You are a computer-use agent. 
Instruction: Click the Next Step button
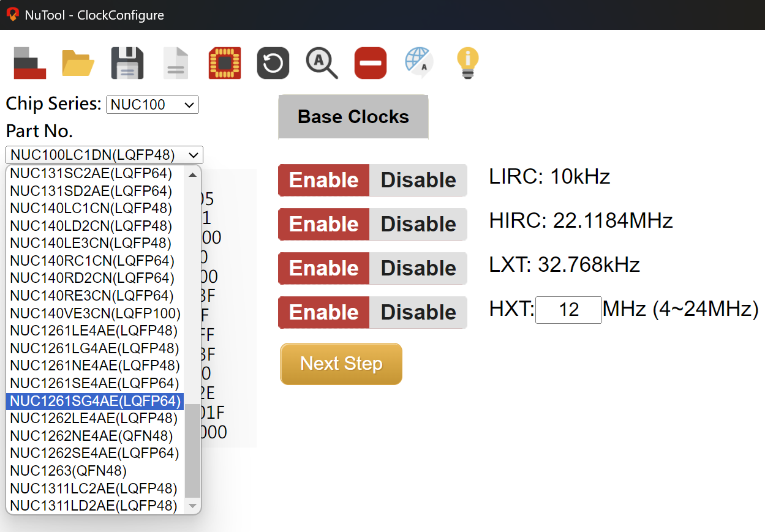(x=341, y=364)
